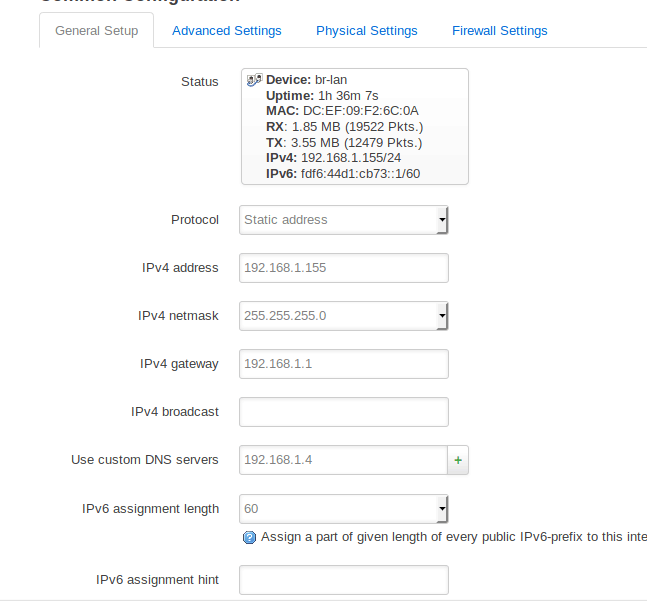The height and width of the screenshot is (601, 647).
Task: Expand the IPv4 netmask dropdown
Action: 344,316
